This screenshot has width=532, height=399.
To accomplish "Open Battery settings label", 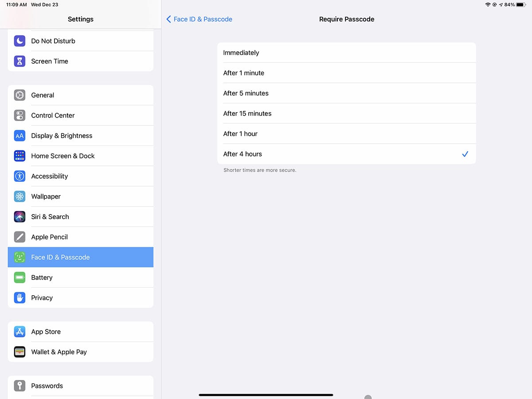I will click(42, 278).
